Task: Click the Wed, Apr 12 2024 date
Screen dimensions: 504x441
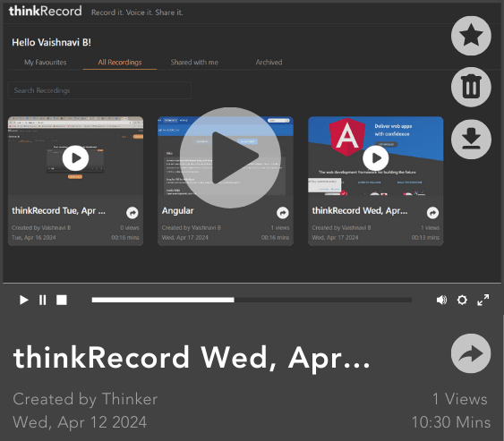Action: [80, 422]
